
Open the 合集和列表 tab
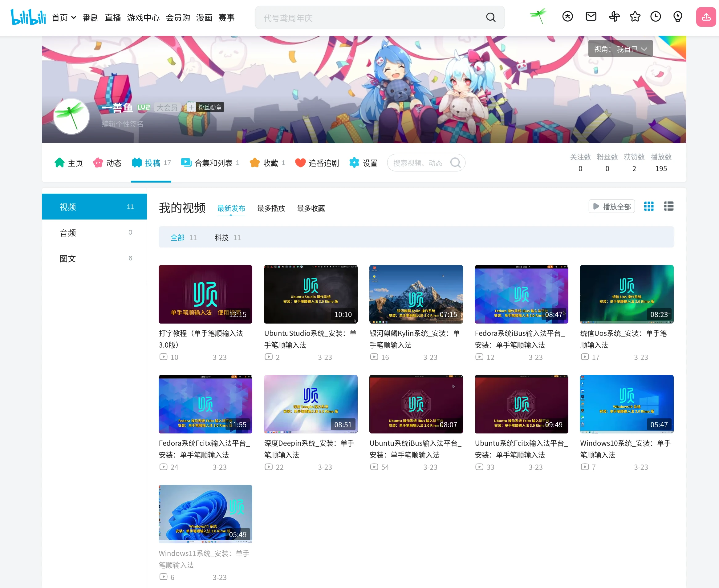(210, 163)
